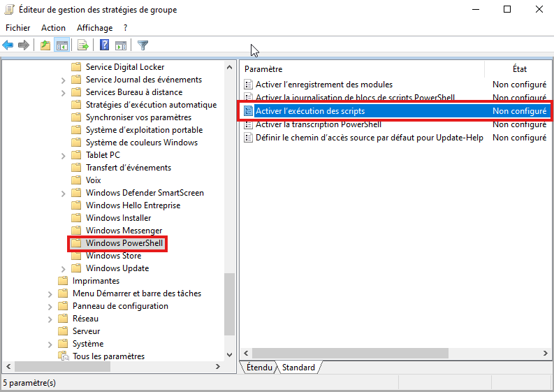Click the Windows Installer folder icon
Screen dimensions: 554x392
click(76, 218)
